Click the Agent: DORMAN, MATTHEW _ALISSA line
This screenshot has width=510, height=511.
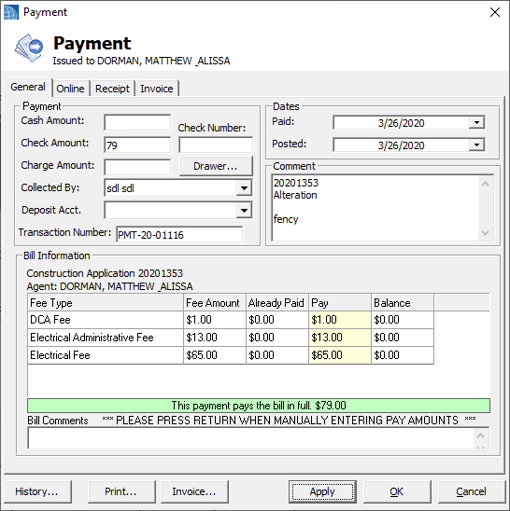[x=110, y=286]
